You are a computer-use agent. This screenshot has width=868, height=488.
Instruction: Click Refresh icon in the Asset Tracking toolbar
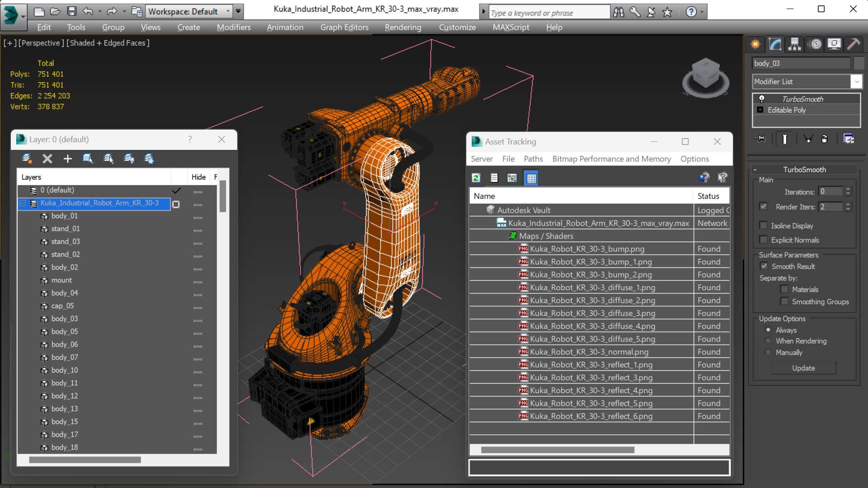(476, 178)
